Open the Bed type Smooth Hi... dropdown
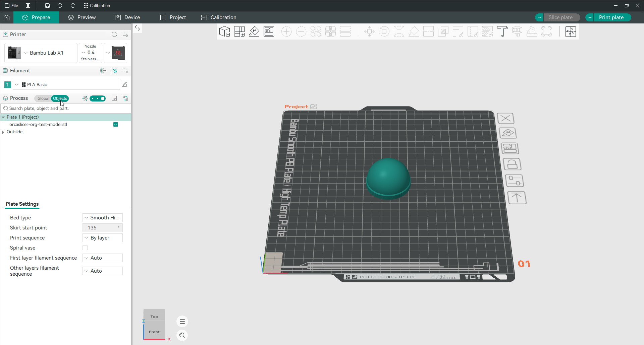The width and height of the screenshot is (644, 345). tap(103, 218)
